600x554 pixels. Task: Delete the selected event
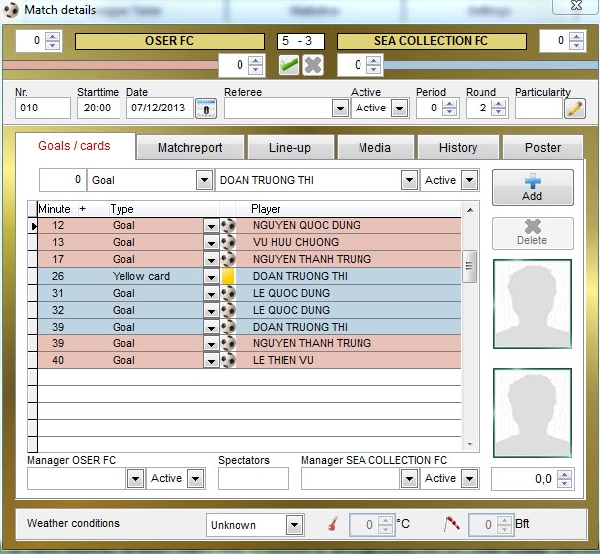533,233
